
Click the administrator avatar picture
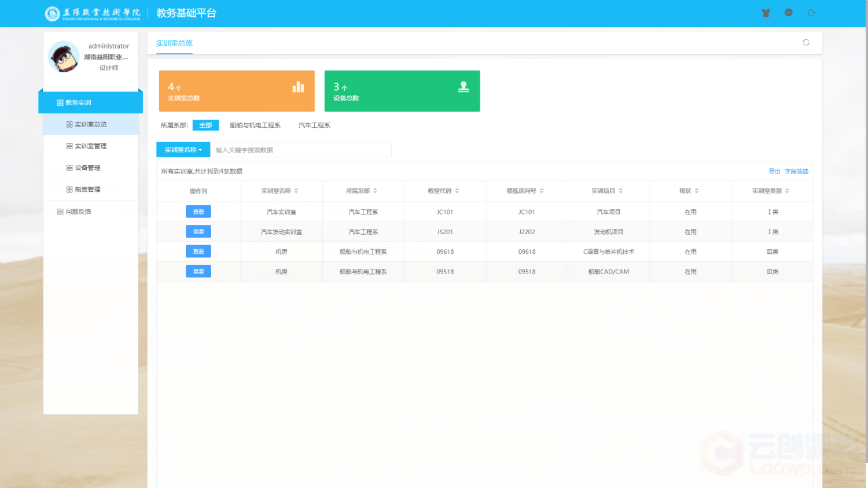pyautogui.click(x=64, y=56)
